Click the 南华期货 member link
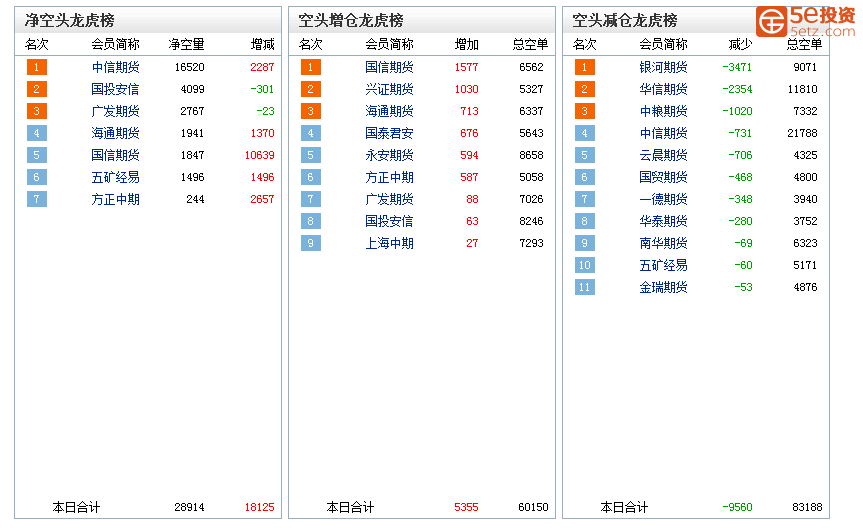The width and height of the screenshot is (863, 531). point(664,243)
